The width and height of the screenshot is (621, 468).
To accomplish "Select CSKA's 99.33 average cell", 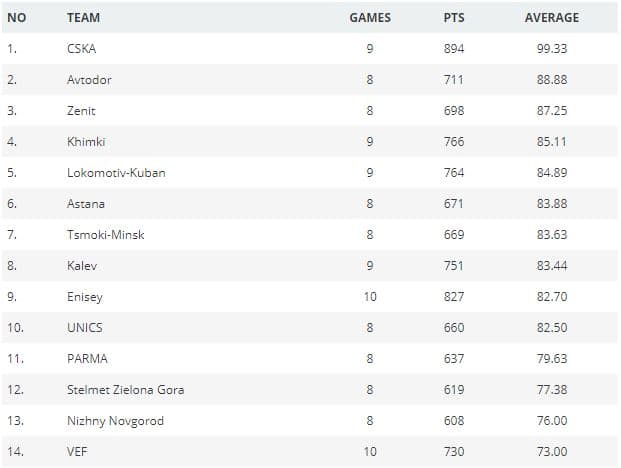I will tap(552, 48).
